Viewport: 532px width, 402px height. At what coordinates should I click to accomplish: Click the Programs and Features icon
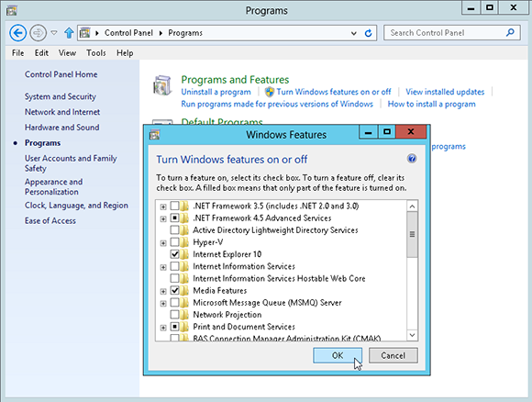[x=162, y=85]
